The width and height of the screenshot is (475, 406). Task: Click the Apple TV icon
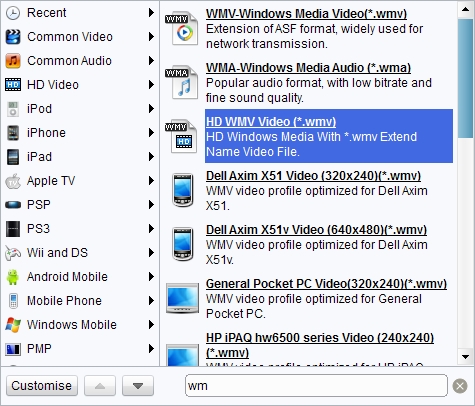coord(13,181)
